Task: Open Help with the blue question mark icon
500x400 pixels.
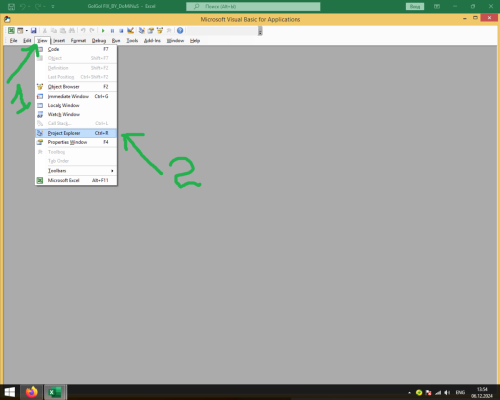Action: click(180, 31)
